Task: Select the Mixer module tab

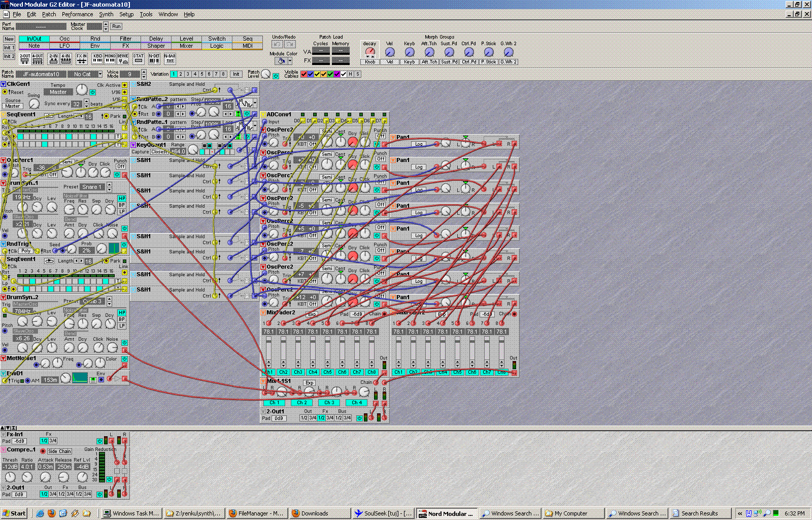Action: point(186,46)
